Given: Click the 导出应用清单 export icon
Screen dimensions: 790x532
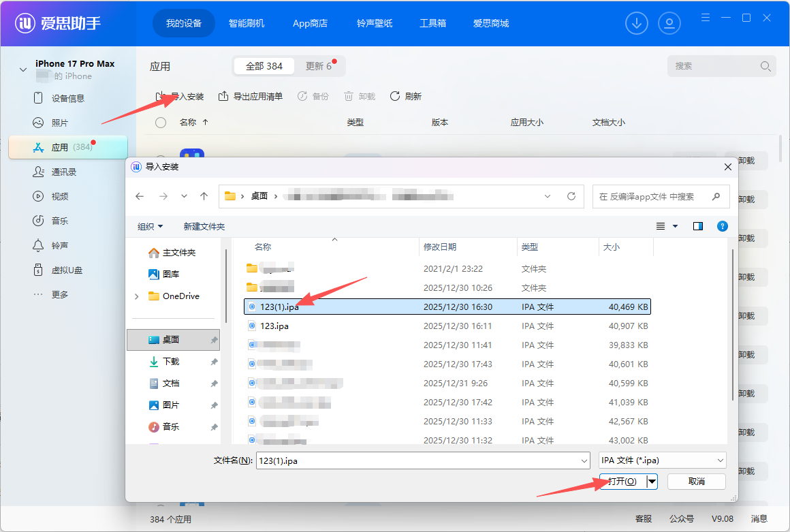Looking at the screenshot, I should pos(223,96).
